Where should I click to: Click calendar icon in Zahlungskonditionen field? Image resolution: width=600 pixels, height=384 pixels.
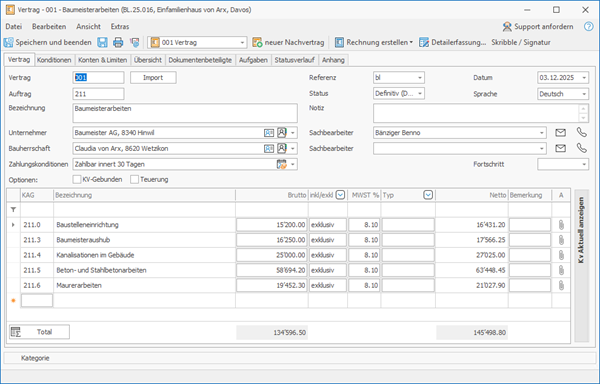[x=282, y=164]
